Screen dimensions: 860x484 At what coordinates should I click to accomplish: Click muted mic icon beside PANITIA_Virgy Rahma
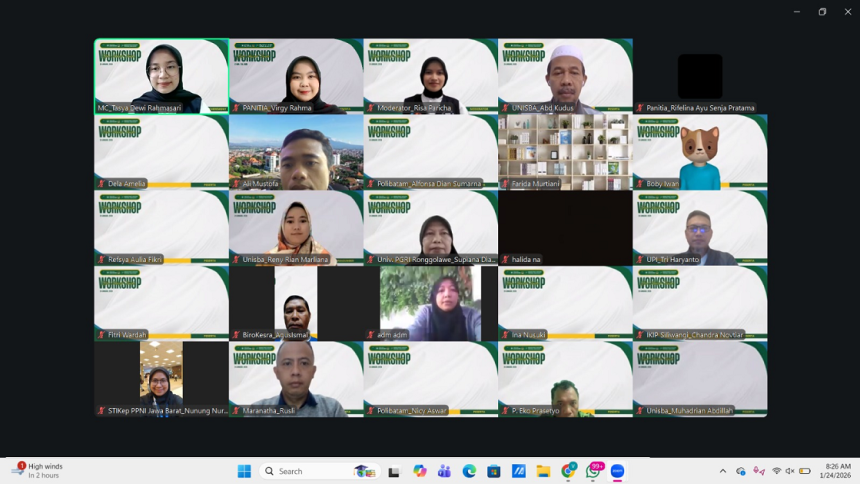[x=236, y=108]
